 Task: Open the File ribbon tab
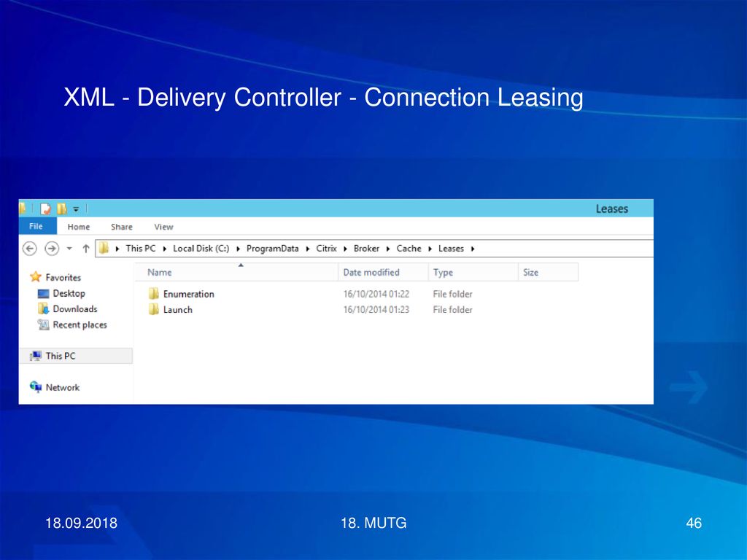pyautogui.click(x=37, y=226)
